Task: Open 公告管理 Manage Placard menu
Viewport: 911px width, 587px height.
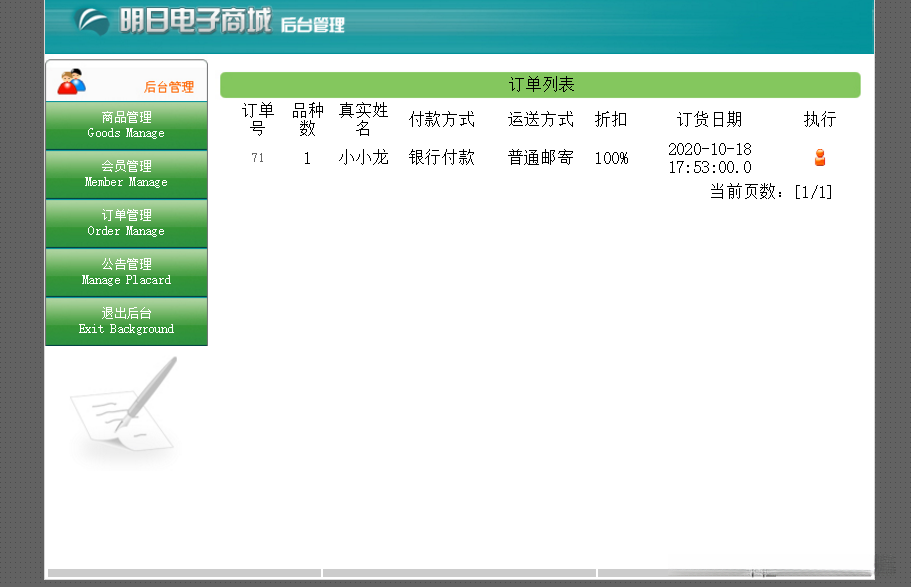Action: coord(126,272)
